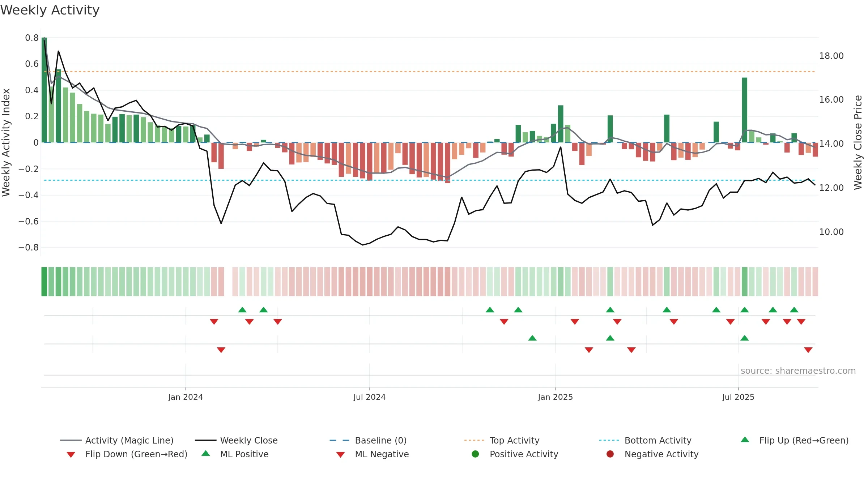Click the ML Positive triangle just after Jul 2025
This screenshot has width=868, height=488.
(x=745, y=338)
